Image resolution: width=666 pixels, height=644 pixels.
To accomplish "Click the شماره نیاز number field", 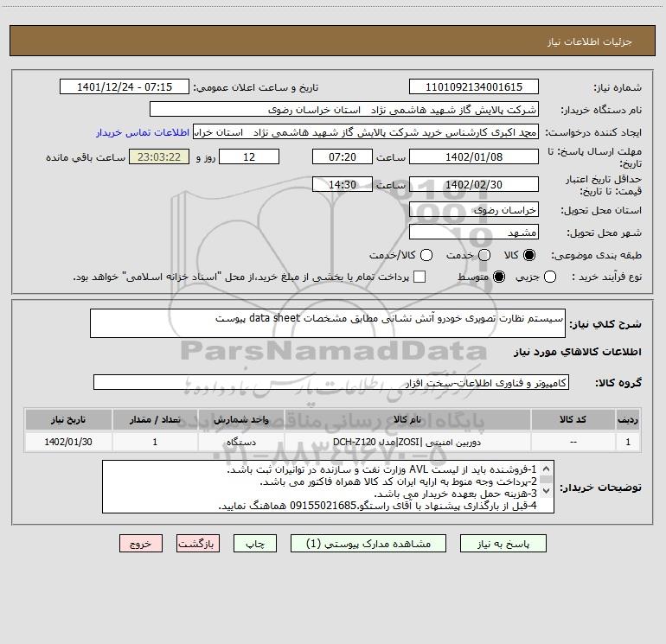I will click(x=474, y=86).
